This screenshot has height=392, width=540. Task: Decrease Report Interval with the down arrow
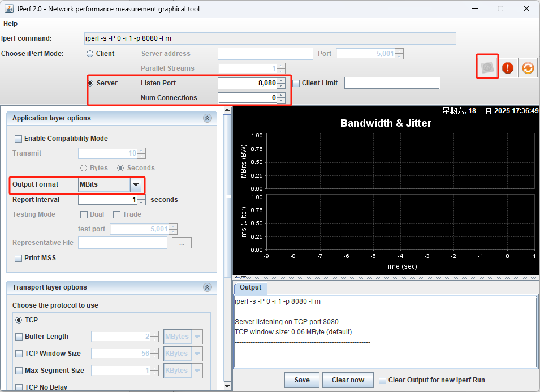coord(141,203)
